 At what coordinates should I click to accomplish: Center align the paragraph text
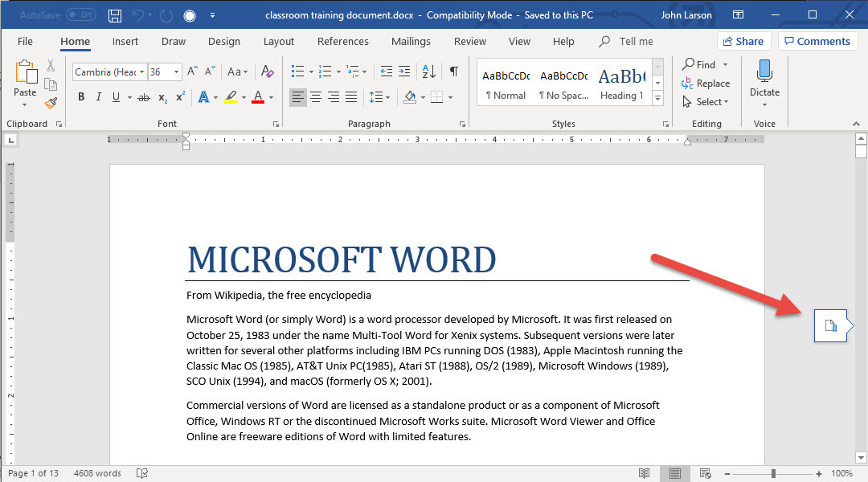[316, 97]
